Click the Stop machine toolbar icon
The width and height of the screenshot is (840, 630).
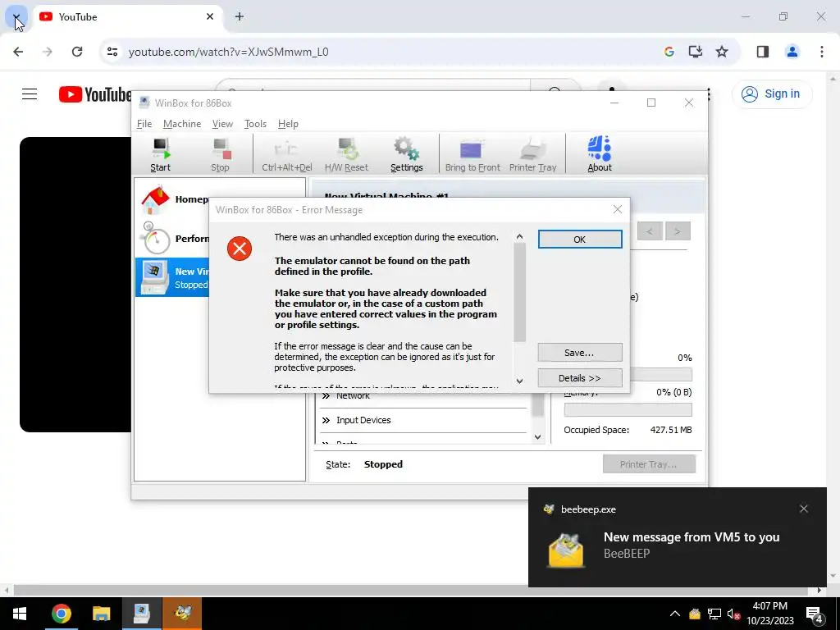point(220,155)
